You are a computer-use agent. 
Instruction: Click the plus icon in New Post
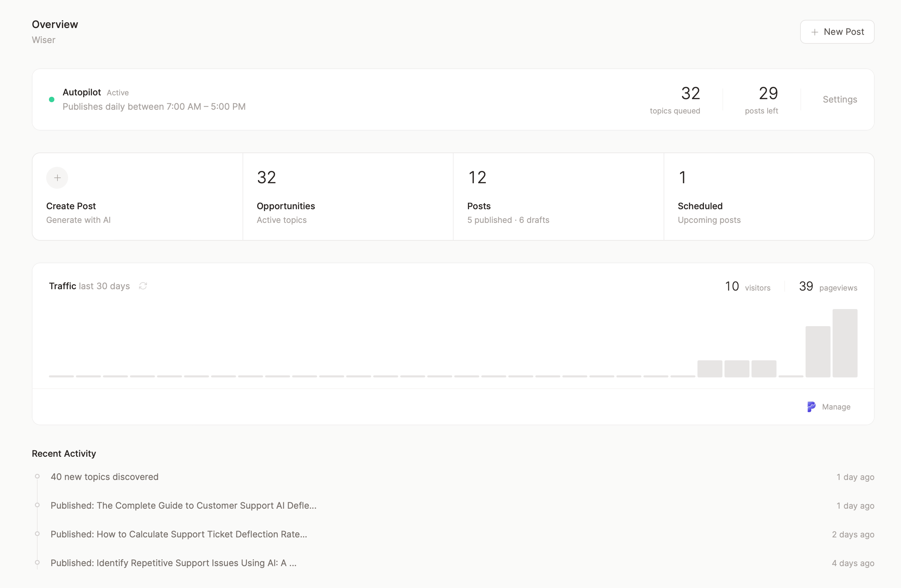pos(815,32)
